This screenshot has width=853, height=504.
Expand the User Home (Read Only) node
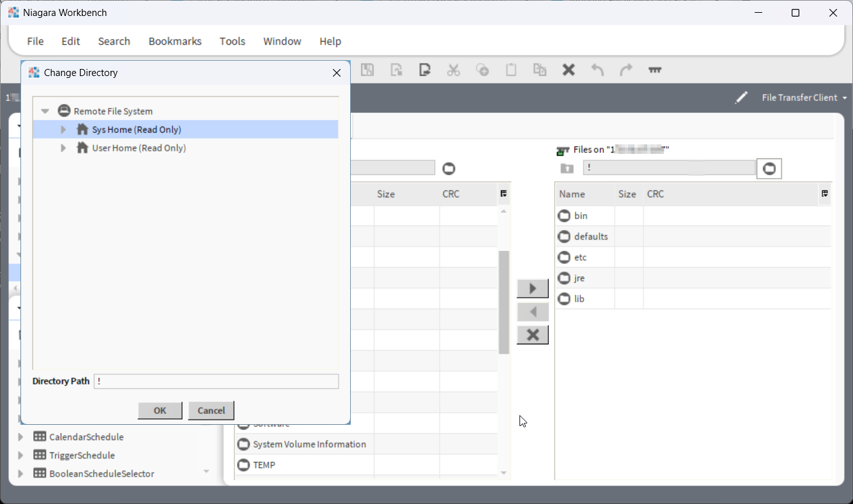63,148
